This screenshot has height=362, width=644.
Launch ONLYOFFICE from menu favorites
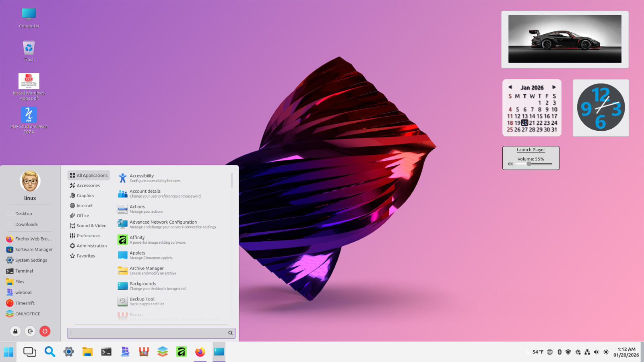[30, 314]
